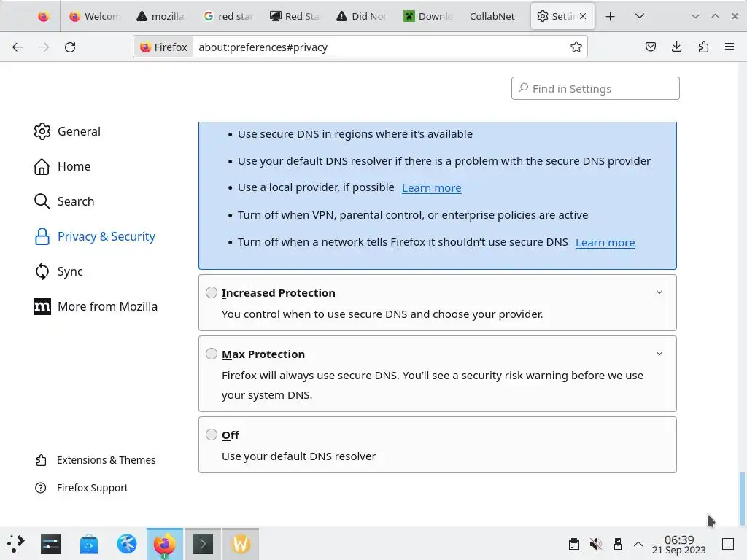Switch to the CollabNet tab
747x560 pixels.
coord(492,16)
